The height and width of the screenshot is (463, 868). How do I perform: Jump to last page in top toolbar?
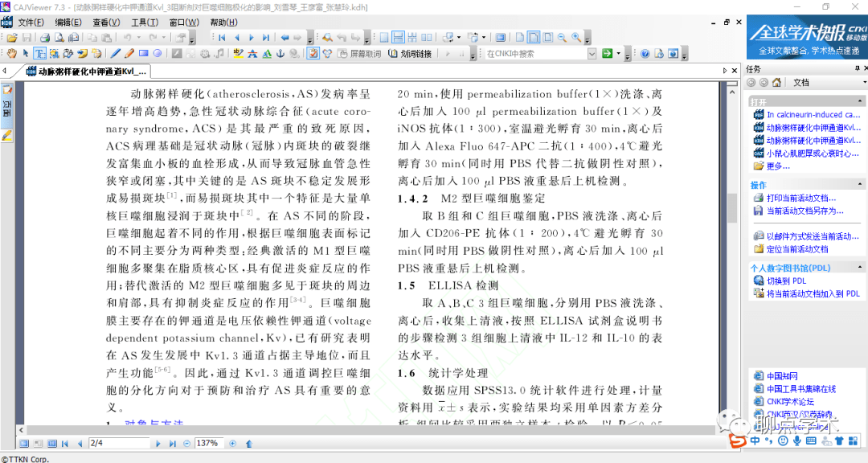point(266,38)
